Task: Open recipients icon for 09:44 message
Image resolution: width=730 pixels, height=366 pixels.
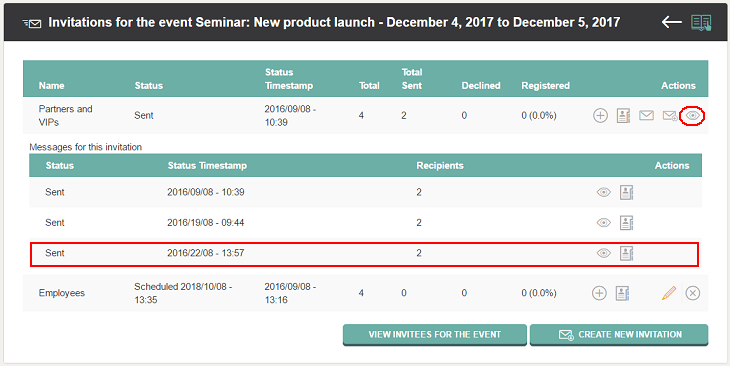Action: coord(627,223)
